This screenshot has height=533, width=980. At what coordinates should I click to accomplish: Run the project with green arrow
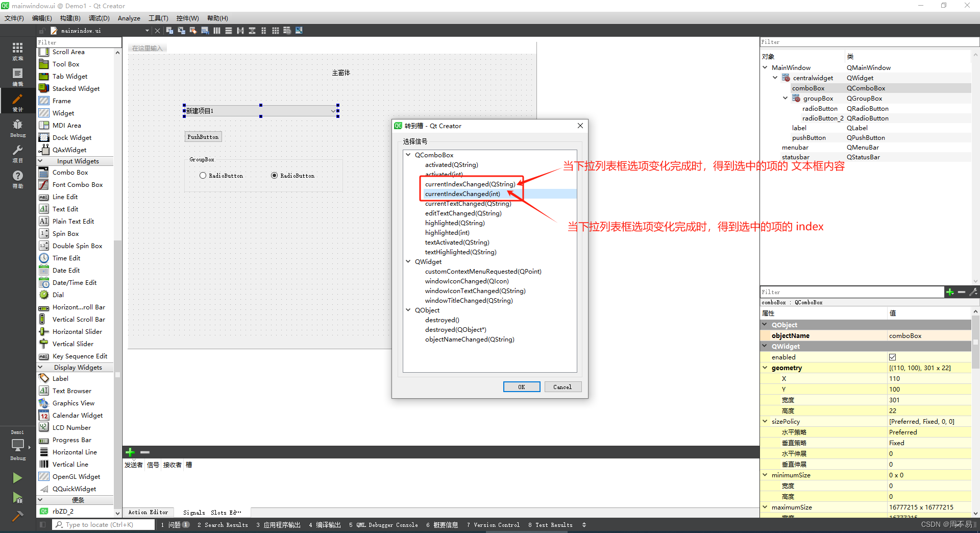coord(17,478)
